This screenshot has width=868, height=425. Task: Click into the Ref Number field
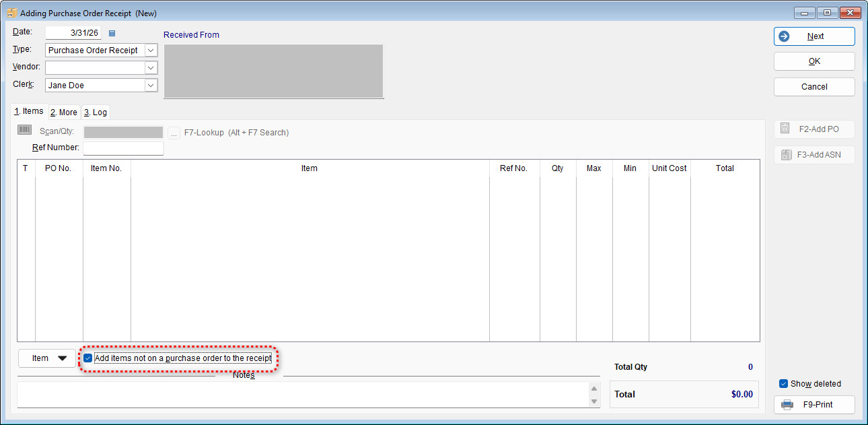pos(123,148)
